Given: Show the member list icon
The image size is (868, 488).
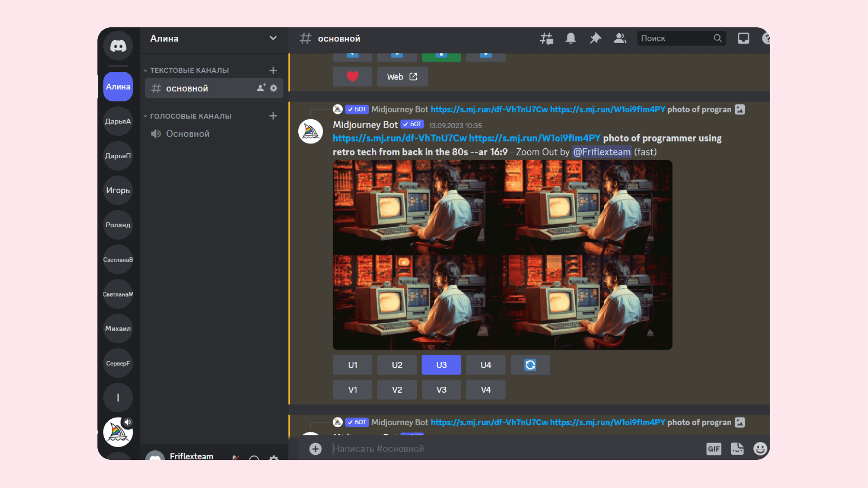Looking at the screenshot, I should [x=620, y=38].
